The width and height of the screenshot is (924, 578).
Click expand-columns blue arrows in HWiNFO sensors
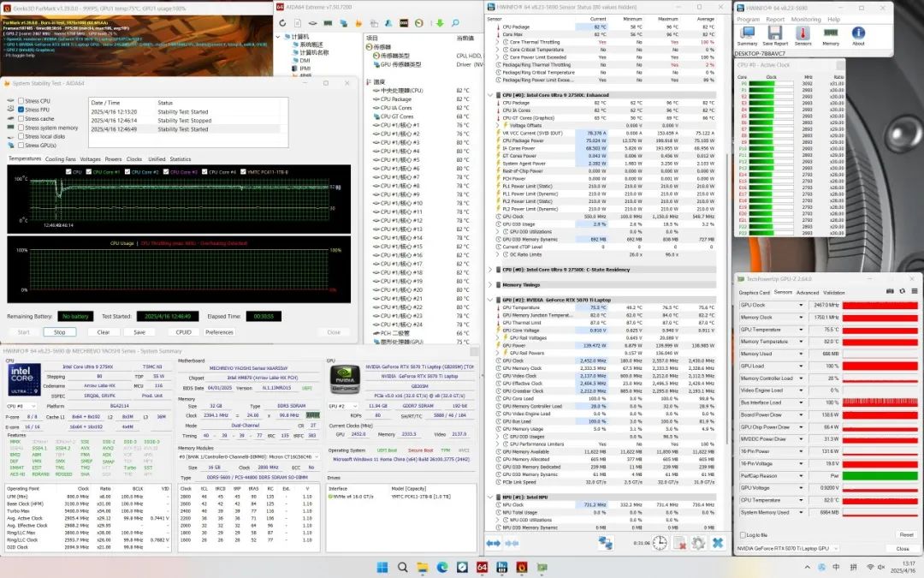pyautogui.click(x=494, y=543)
